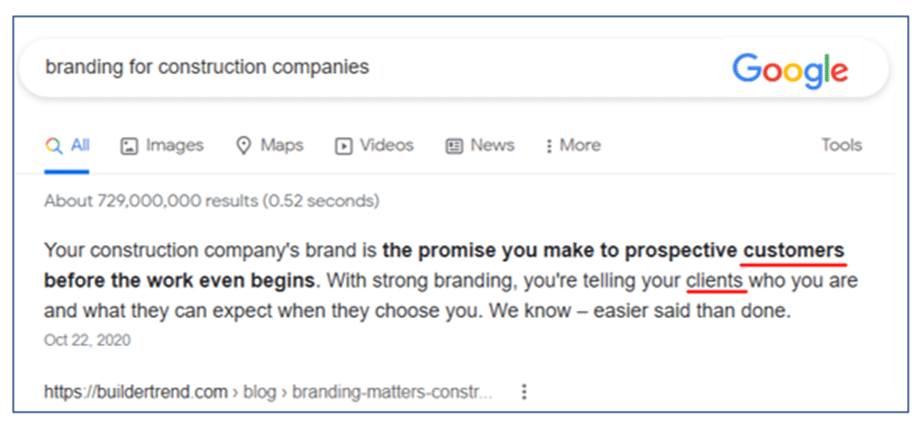Click the underlined word customers
The image size is (920, 427).
794,251
